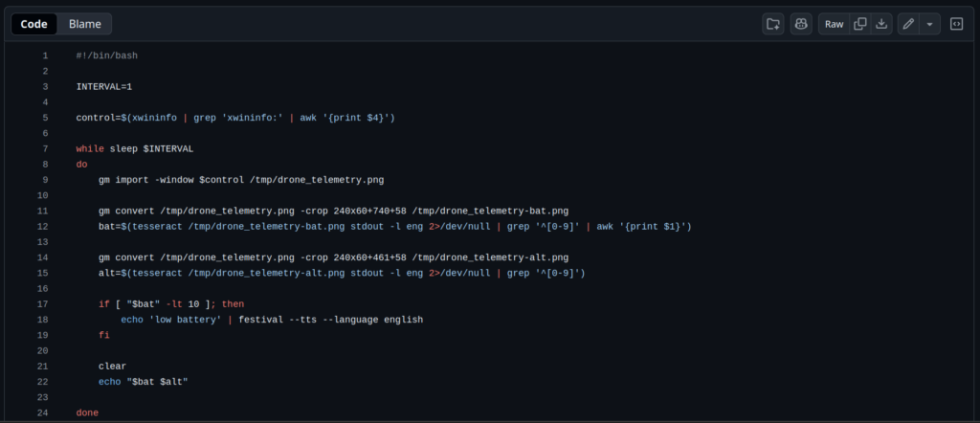
Task: Select line number 12
Action: (x=43, y=227)
